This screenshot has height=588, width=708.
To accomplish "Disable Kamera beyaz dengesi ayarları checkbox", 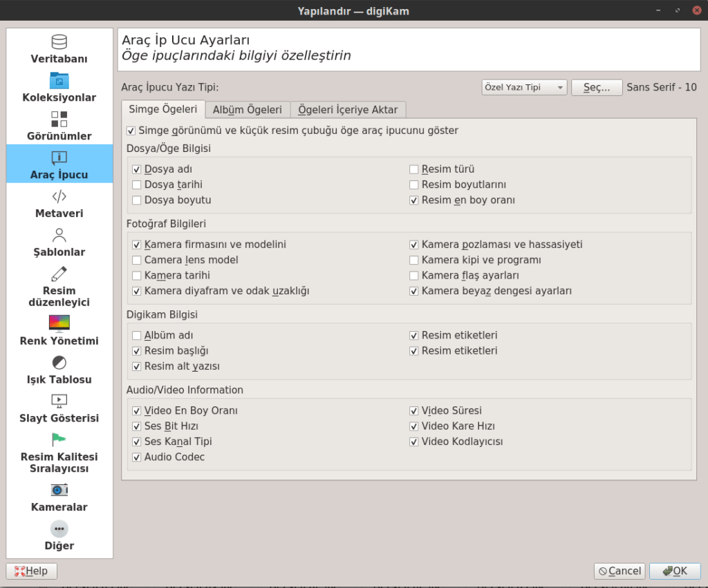I will click(x=413, y=291).
